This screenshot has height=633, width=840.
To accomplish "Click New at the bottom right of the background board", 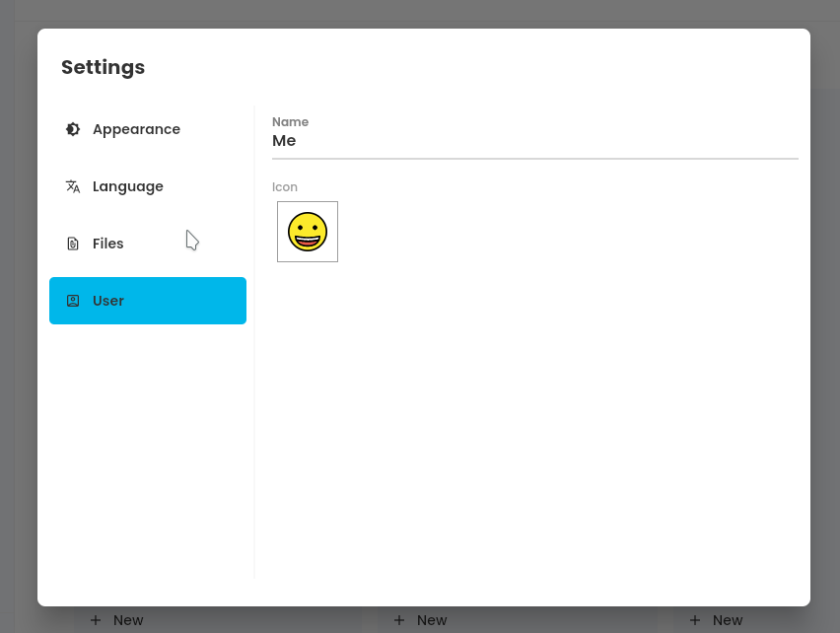I will click(x=716, y=620).
